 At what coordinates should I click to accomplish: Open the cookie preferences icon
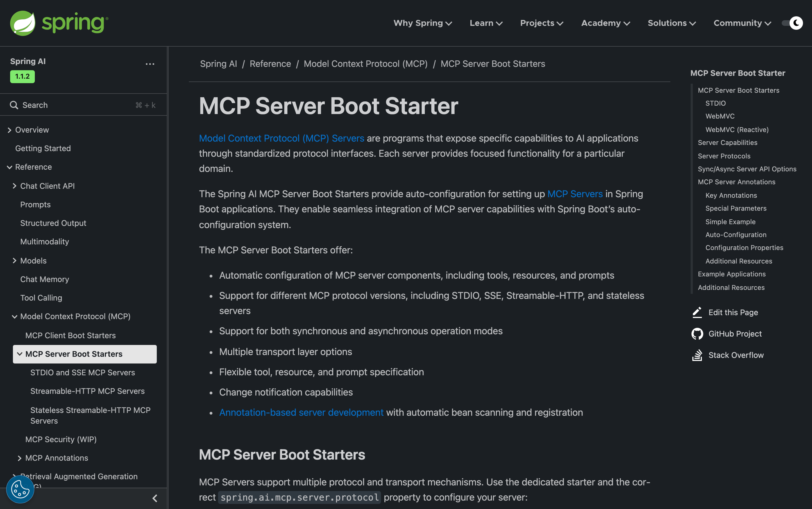click(x=20, y=489)
